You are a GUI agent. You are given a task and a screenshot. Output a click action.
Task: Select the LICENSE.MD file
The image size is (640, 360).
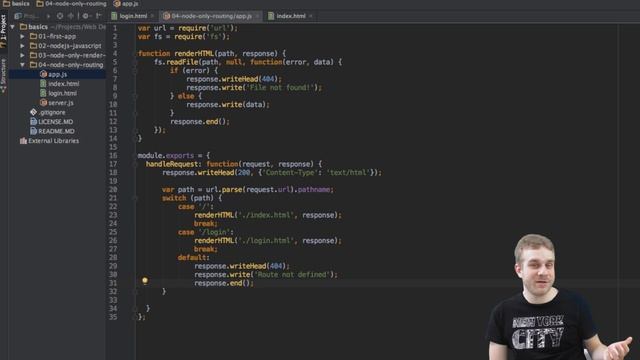56,122
